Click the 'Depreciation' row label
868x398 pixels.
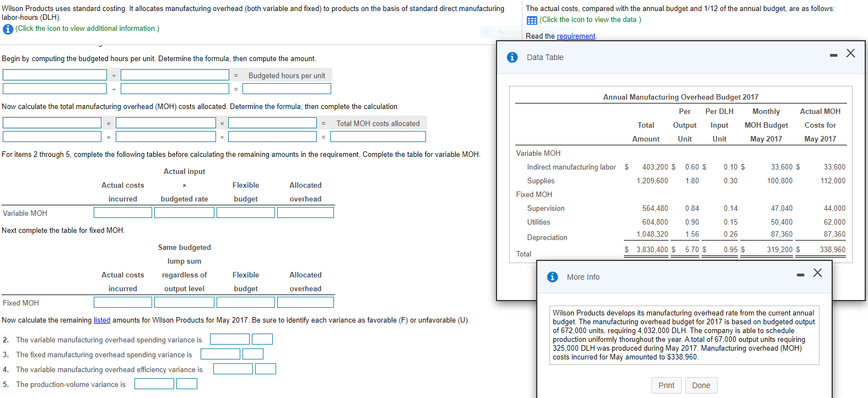547,237
